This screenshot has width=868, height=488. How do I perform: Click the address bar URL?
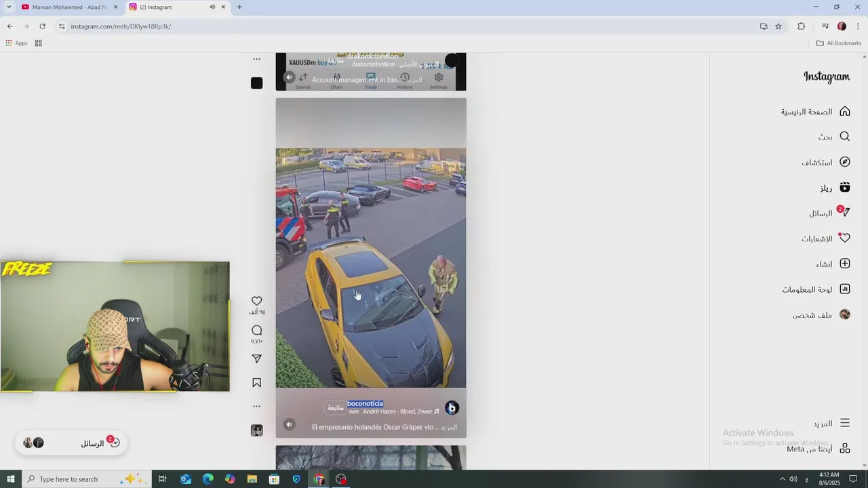[121, 26]
